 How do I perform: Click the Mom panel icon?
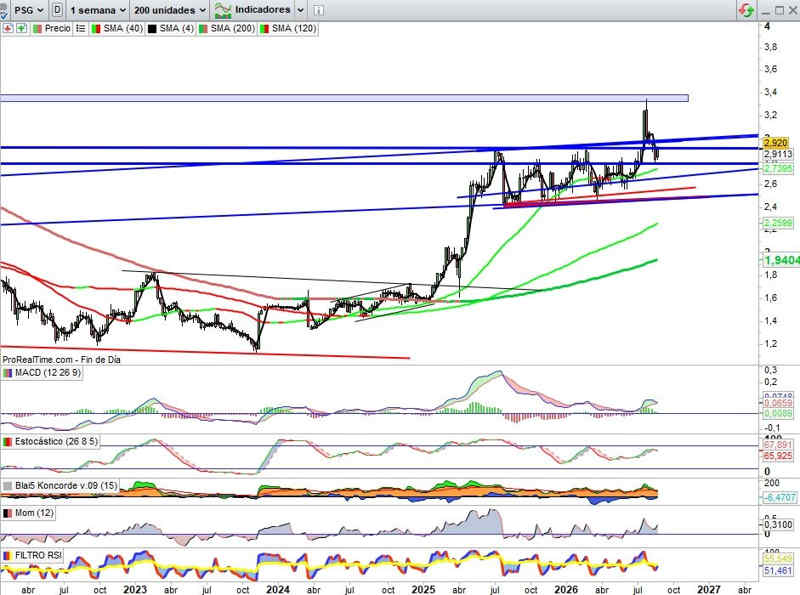8,513
